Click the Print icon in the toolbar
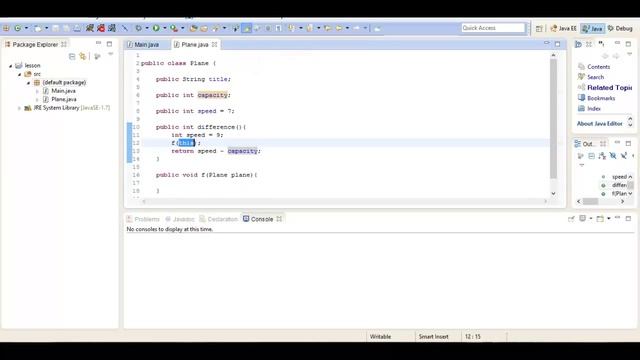The image size is (640, 360). (77, 28)
